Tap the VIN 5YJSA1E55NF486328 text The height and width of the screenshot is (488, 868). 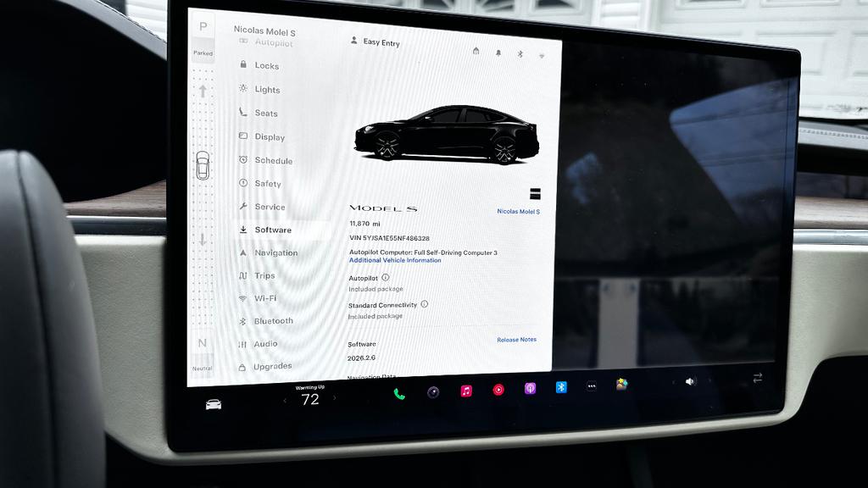pyautogui.click(x=389, y=238)
